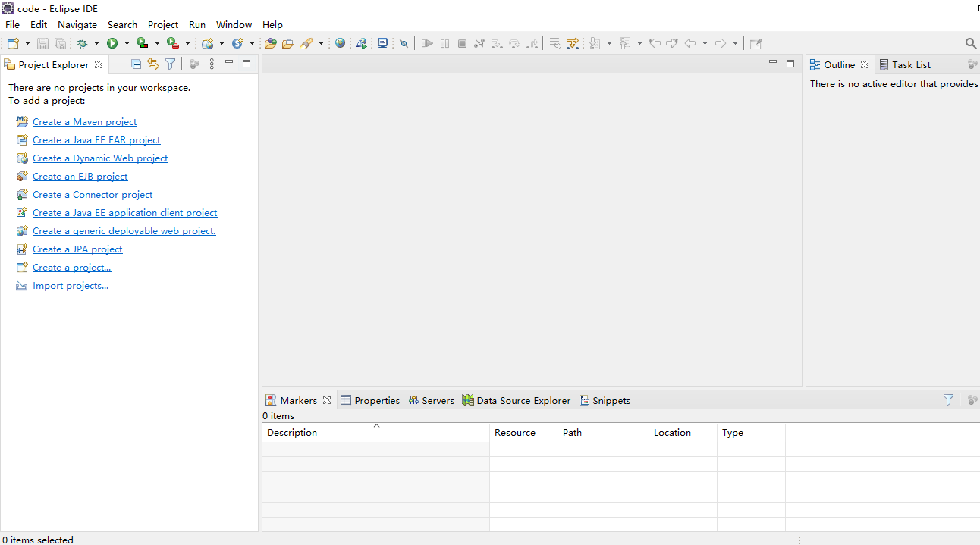Screen dimensions: 980x545
Task: Click the Resume debug icon
Action: coord(427,43)
